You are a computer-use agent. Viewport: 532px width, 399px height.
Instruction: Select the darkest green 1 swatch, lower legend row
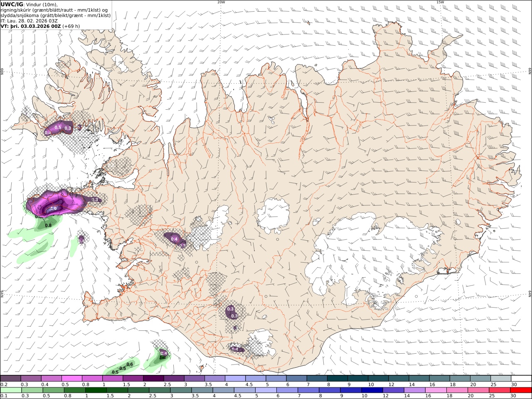[96, 390]
